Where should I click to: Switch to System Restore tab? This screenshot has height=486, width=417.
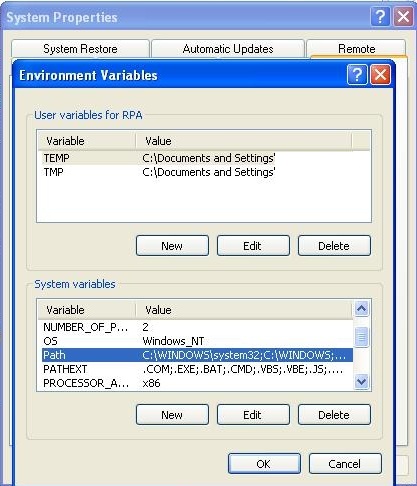coord(80,49)
